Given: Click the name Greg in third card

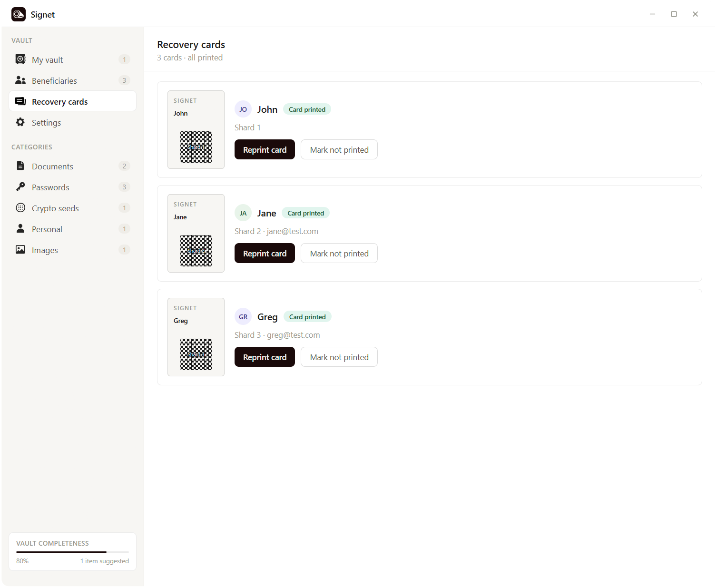Looking at the screenshot, I should click(x=267, y=317).
